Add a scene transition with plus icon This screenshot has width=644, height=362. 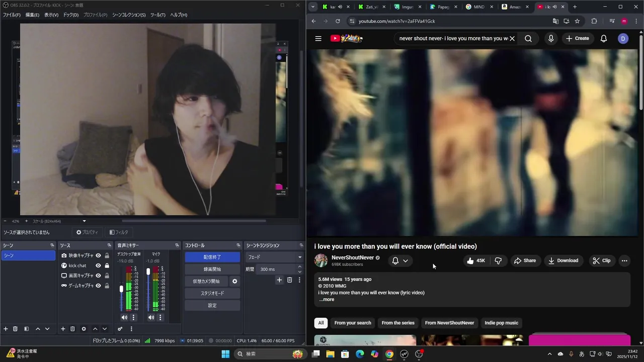(279, 280)
